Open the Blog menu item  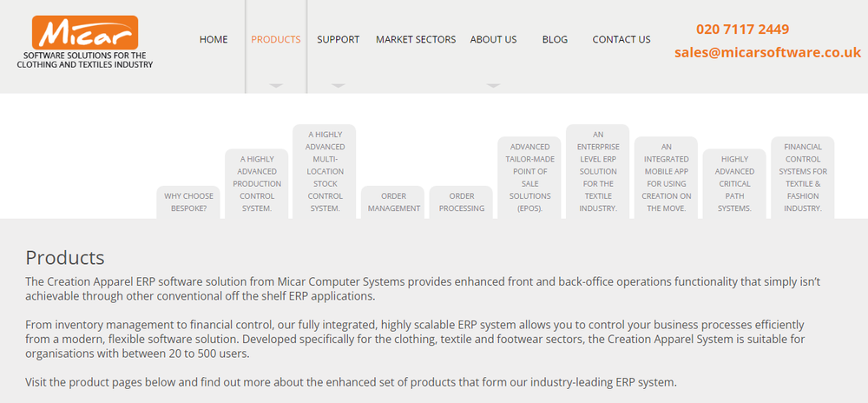(555, 39)
